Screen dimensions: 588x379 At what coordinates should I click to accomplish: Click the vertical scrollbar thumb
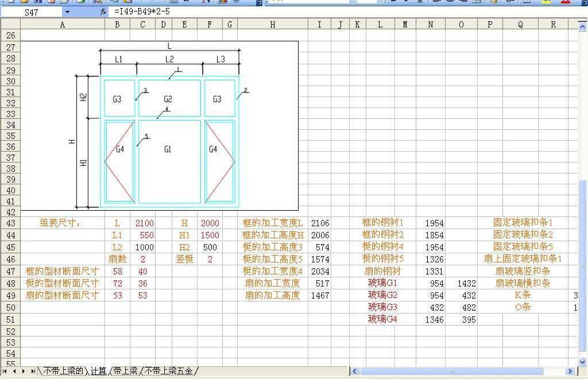click(582, 266)
